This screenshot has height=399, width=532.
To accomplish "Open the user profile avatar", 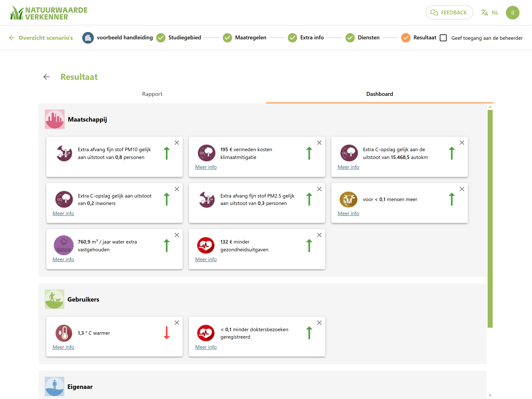I will point(512,12).
